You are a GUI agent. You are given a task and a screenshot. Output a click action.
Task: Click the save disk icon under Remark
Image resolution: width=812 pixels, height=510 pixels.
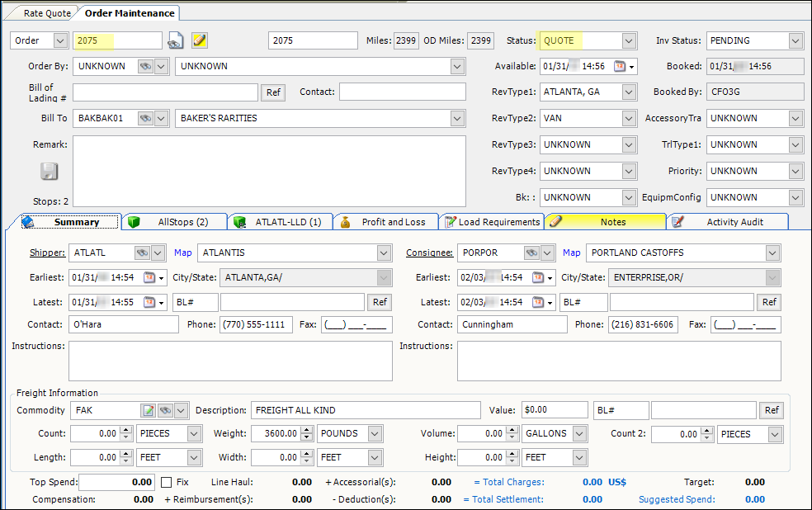50,172
